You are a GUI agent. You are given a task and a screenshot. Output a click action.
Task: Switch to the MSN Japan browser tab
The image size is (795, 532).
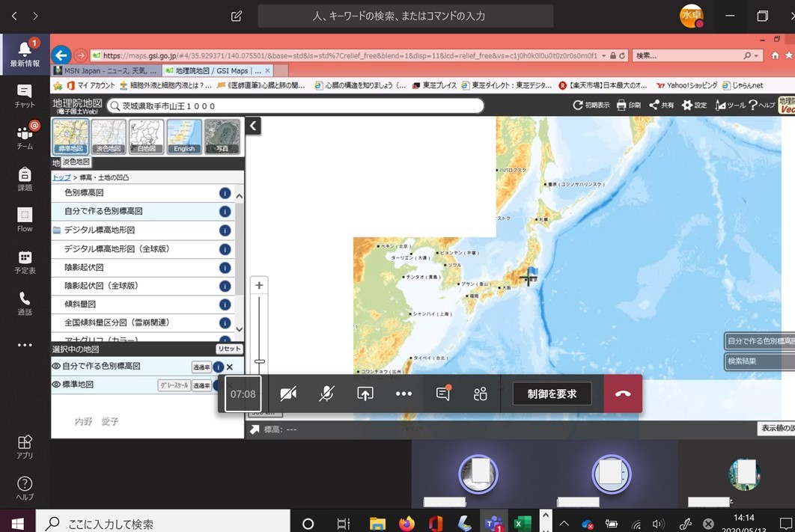[106, 70]
